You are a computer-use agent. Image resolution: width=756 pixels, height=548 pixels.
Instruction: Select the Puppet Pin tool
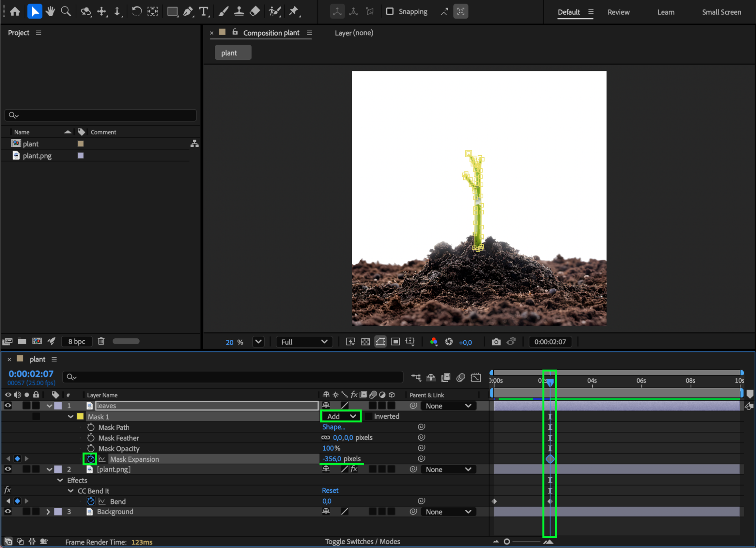(x=293, y=12)
